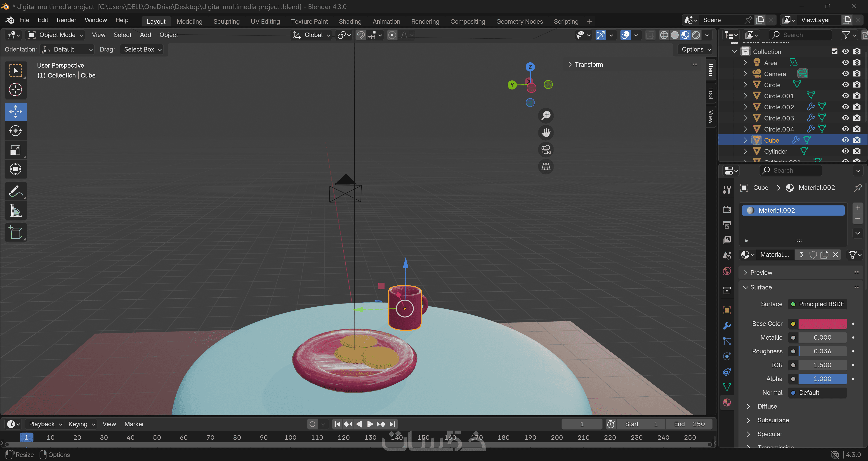The image size is (868, 461).
Task: Toggle camera view in viewport
Action: 546,150
